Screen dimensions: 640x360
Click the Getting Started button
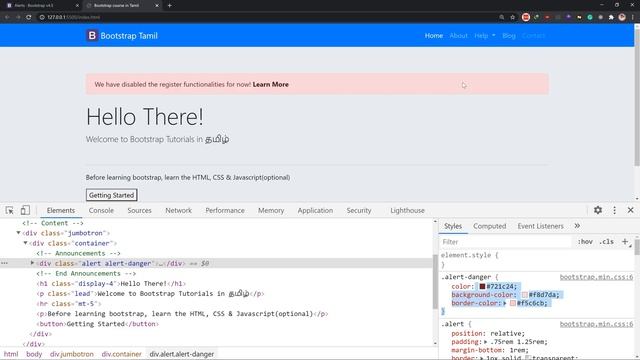click(111, 195)
